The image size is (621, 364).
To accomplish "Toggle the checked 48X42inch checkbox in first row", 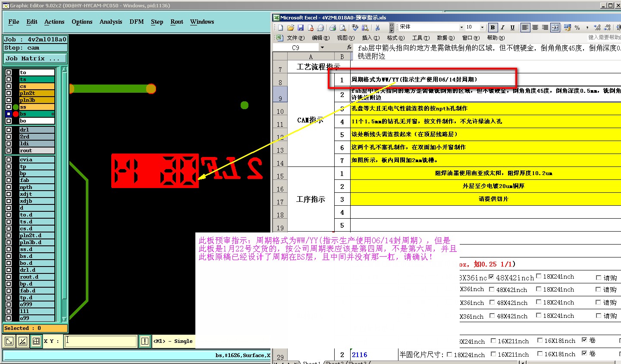I will pyautogui.click(x=491, y=277).
